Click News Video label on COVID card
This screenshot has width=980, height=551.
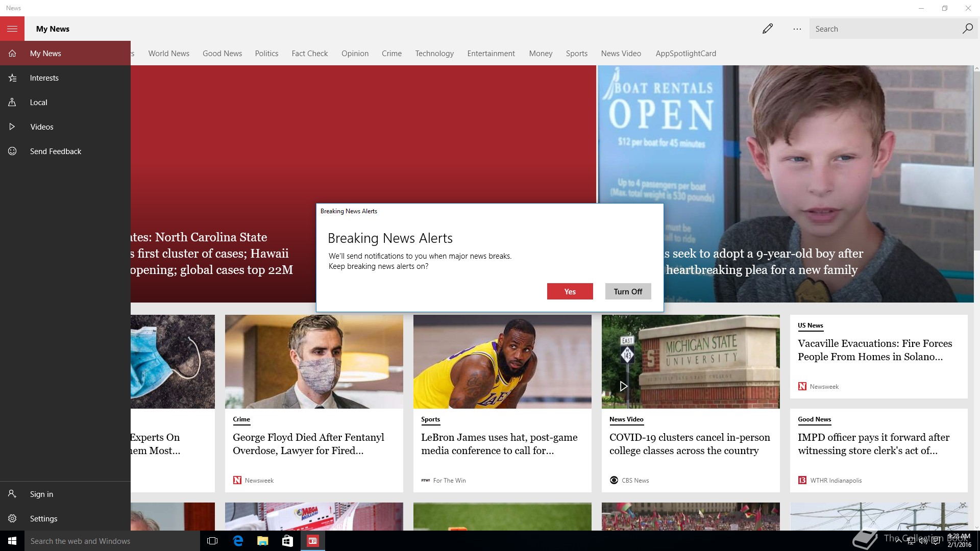click(626, 419)
